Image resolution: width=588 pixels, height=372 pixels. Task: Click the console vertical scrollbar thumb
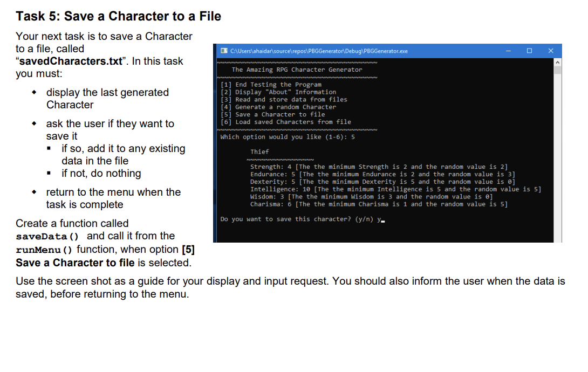pos(557,71)
